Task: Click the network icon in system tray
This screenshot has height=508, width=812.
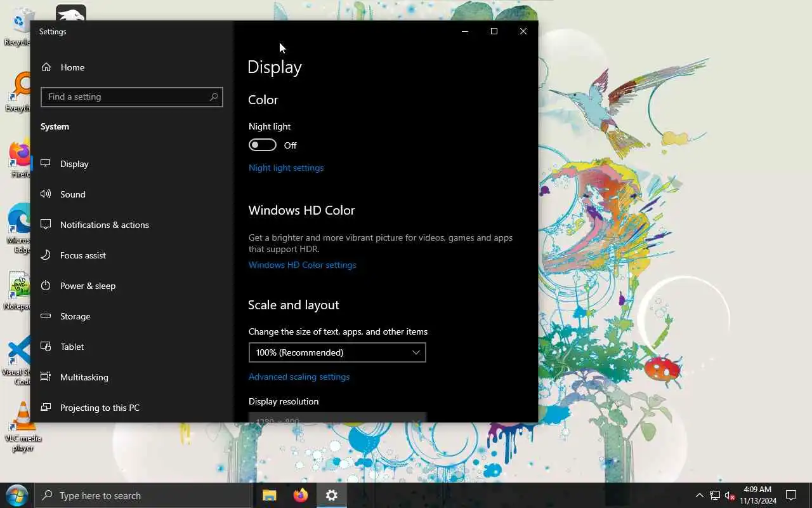Action: coord(714,495)
